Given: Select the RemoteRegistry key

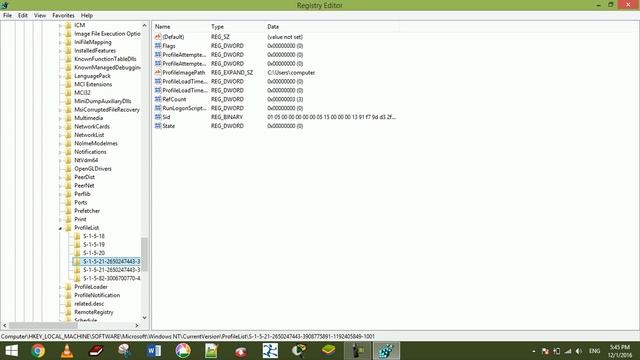Looking at the screenshot, I should tap(93, 312).
